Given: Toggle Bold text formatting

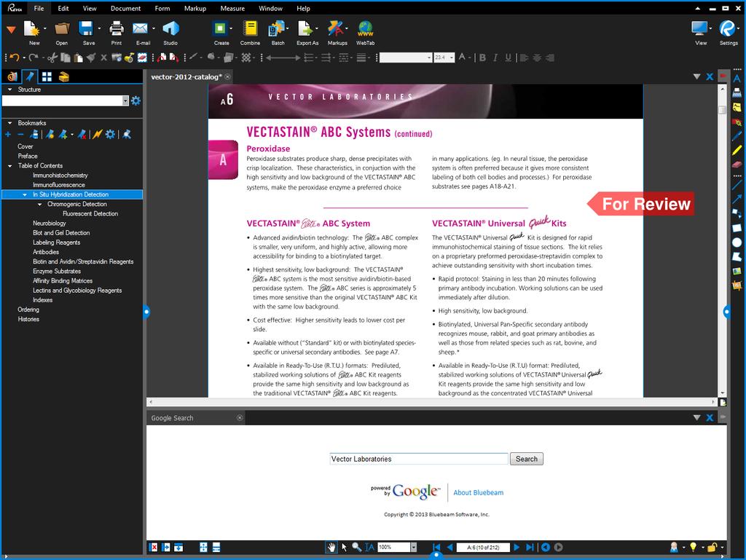Looking at the screenshot, I should pyautogui.click(x=482, y=58).
